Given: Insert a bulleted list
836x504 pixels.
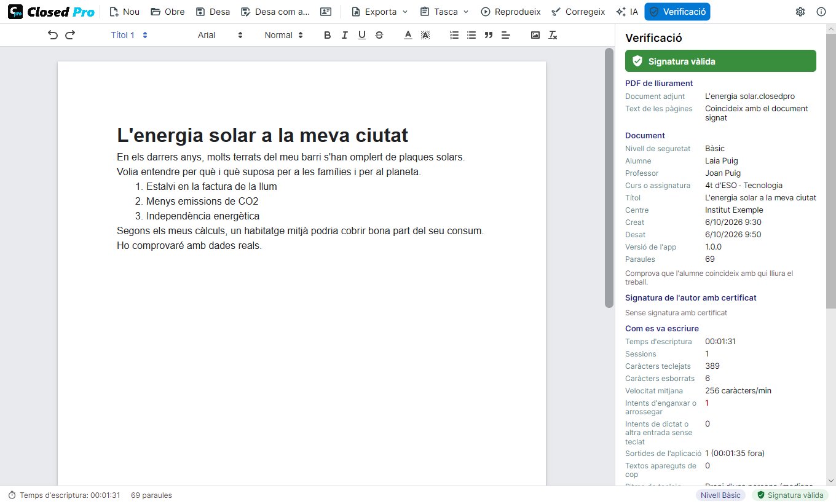Looking at the screenshot, I should pos(471,35).
